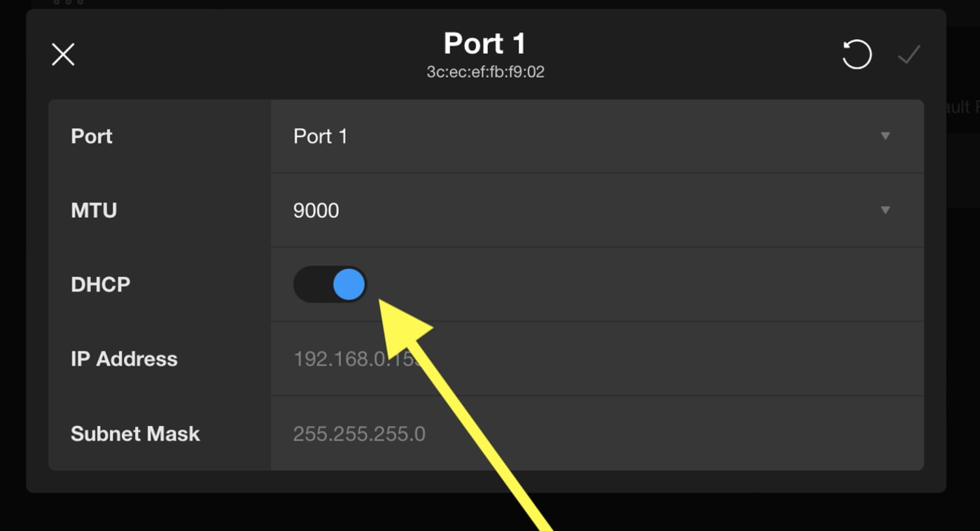Toggle the DHCP switch
This screenshot has width=980, height=531.
point(330,284)
